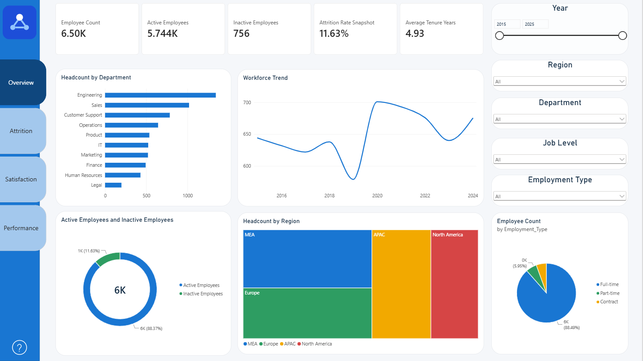644x361 pixels.
Task: Select the North America treemap block
Action: click(454, 284)
